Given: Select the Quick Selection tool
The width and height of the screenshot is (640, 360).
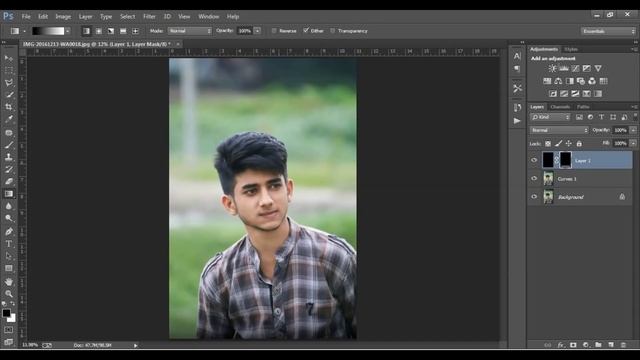Looking at the screenshot, I should coord(9,95).
